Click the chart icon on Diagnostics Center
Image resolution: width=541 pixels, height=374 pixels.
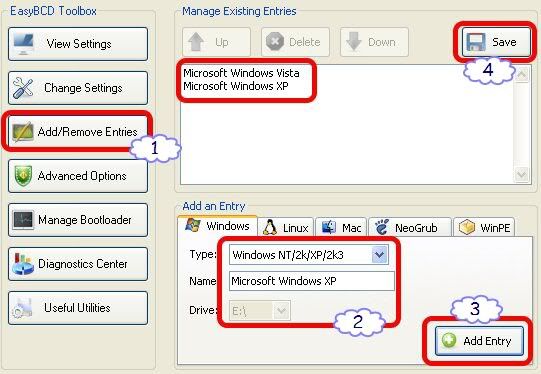coord(22,264)
